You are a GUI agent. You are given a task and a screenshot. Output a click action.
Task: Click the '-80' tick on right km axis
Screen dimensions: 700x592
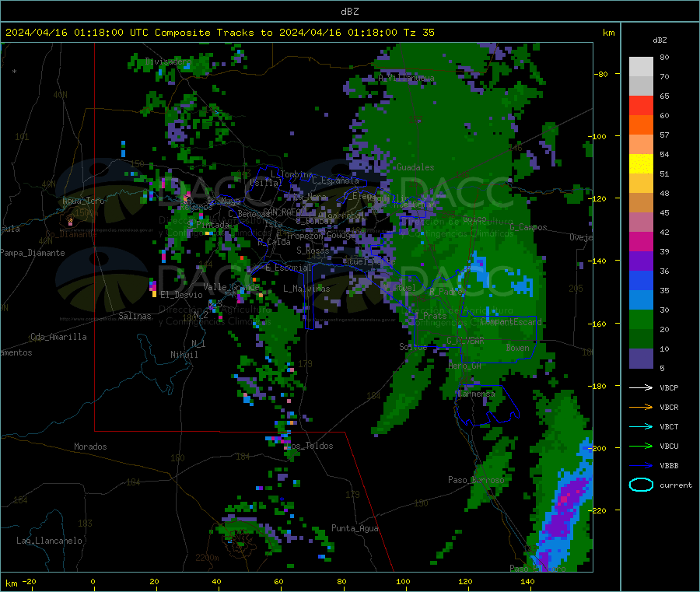pyautogui.click(x=601, y=74)
